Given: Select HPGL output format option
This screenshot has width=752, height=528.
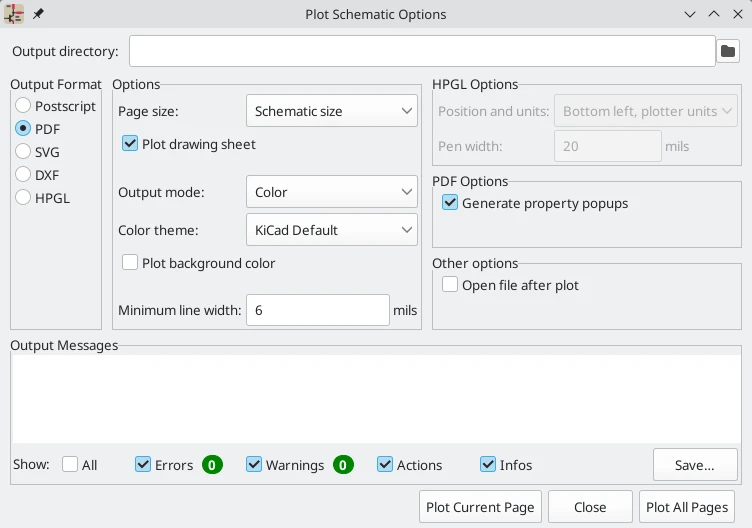Looking at the screenshot, I should click(x=23, y=198).
